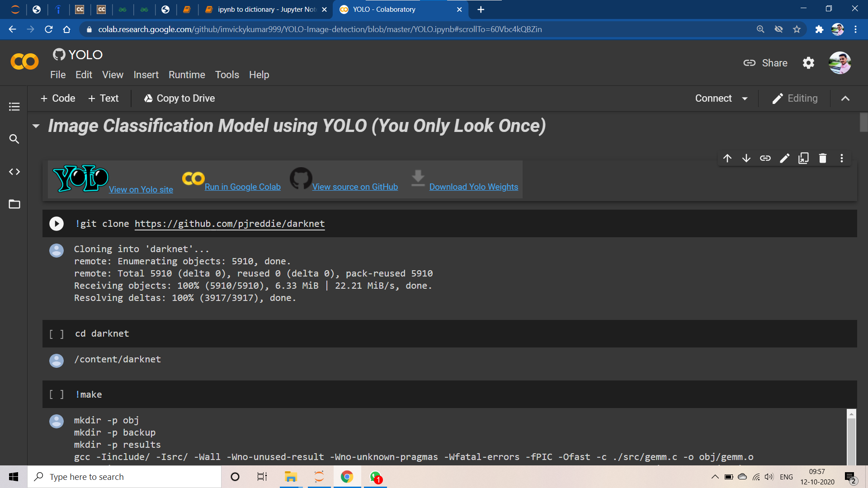Collapse the header with the chevron up
This screenshot has width=868, height=488.
(845, 99)
